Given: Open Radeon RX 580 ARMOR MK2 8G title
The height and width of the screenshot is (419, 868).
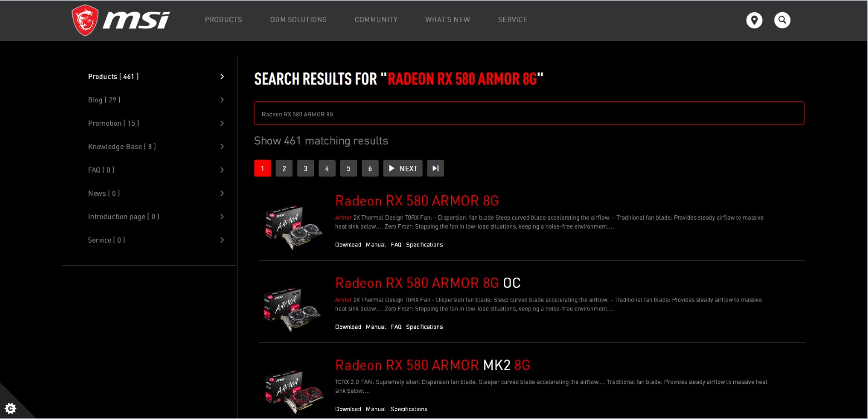Looking at the screenshot, I should (x=433, y=365).
